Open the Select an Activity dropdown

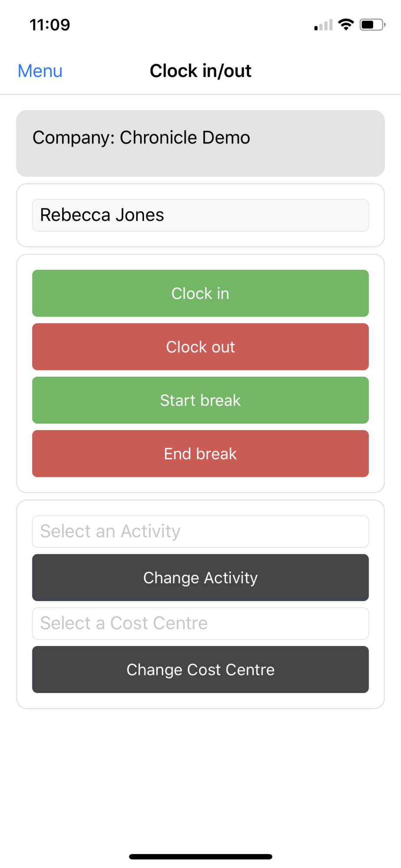point(200,532)
